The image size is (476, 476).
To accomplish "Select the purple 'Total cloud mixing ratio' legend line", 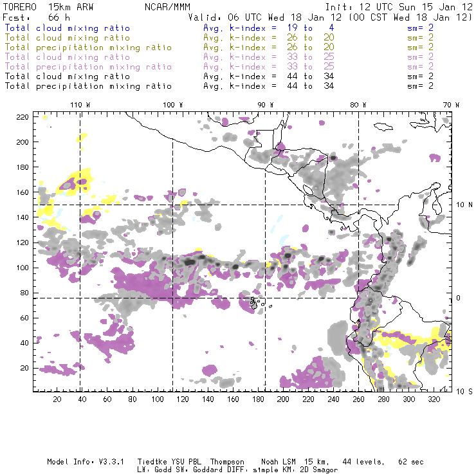I will point(68,57).
